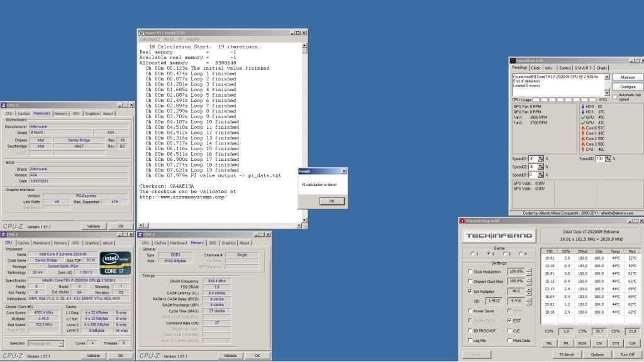The height and width of the screenshot is (362, 644).
Task: Click the TechInferno logo button in ThrottleStop
Action: point(499,236)
